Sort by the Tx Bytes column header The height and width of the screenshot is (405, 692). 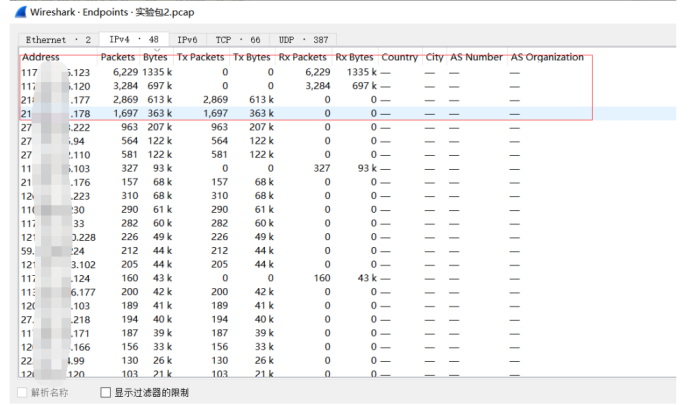coord(252,57)
